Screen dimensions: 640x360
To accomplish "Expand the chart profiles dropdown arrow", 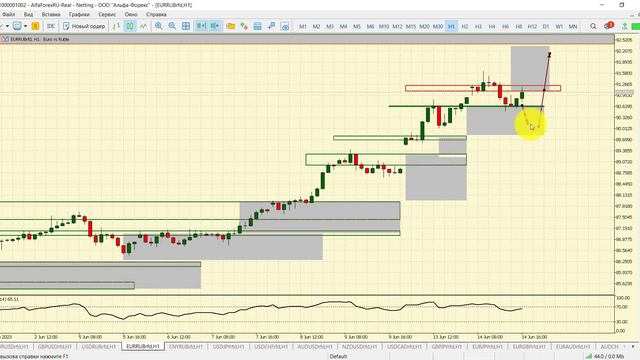I will tap(25, 26).
